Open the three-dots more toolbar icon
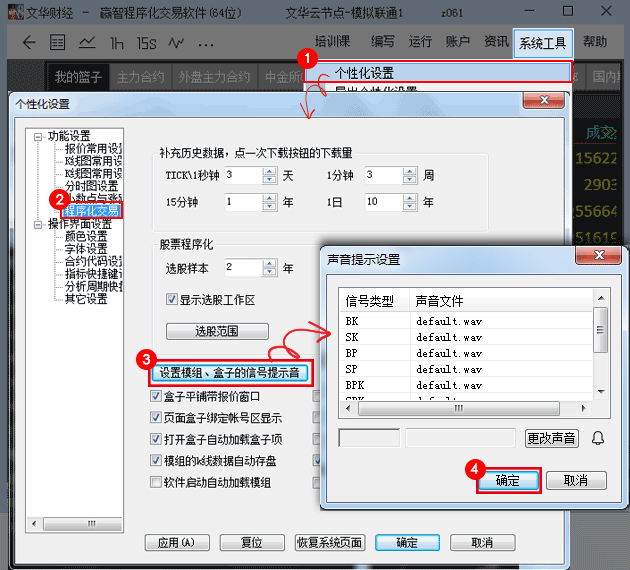Viewport: 630px width, 570px height. 207,43
